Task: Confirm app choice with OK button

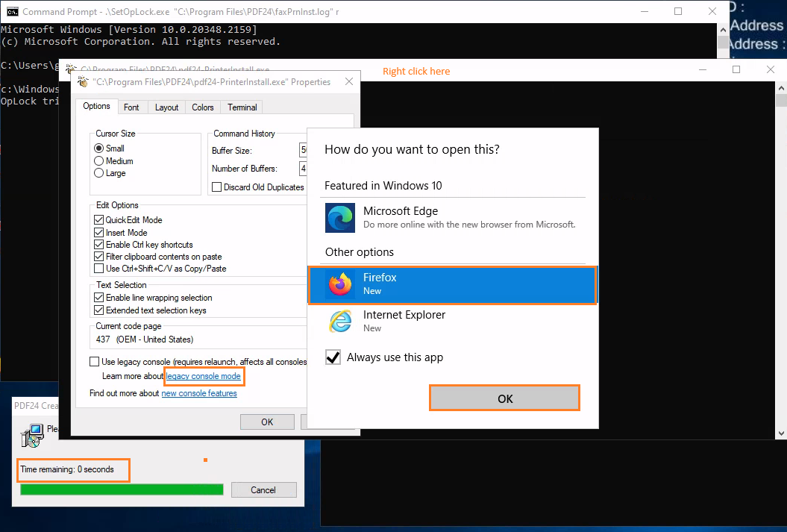Action: pos(504,398)
